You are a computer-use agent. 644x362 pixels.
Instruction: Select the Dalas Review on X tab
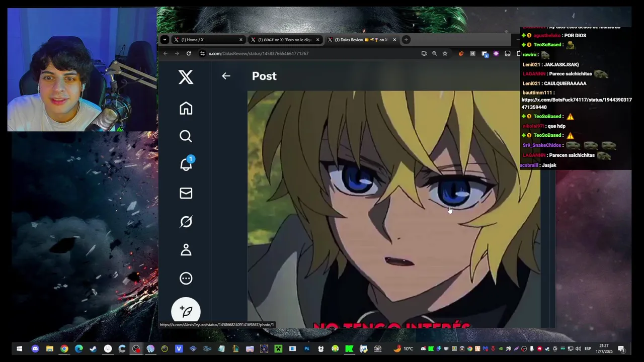point(361,40)
